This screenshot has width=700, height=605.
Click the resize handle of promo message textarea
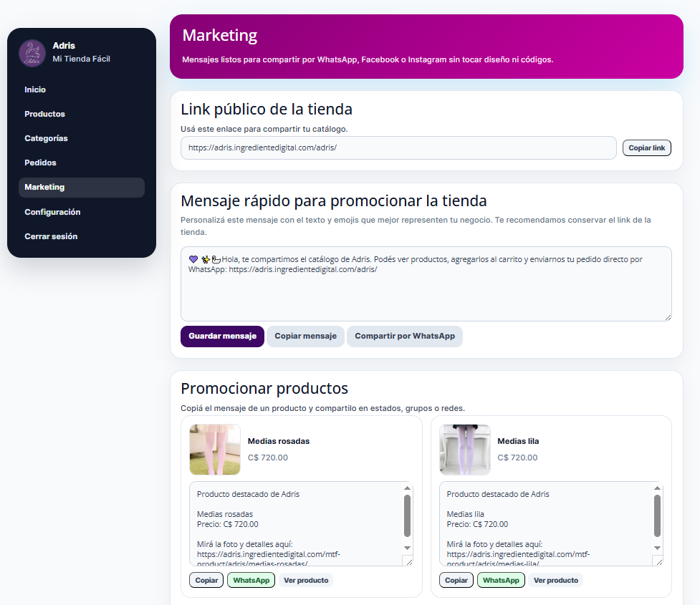point(668,317)
